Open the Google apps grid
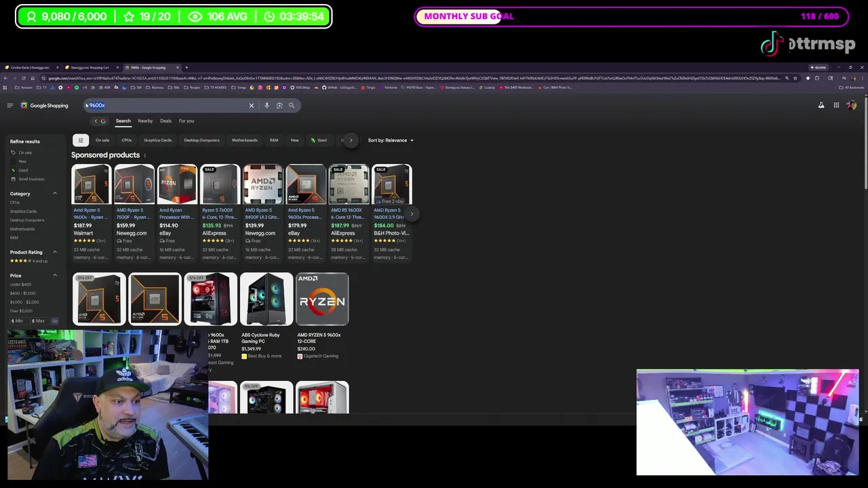The width and height of the screenshot is (868, 488). pyautogui.click(x=836, y=105)
